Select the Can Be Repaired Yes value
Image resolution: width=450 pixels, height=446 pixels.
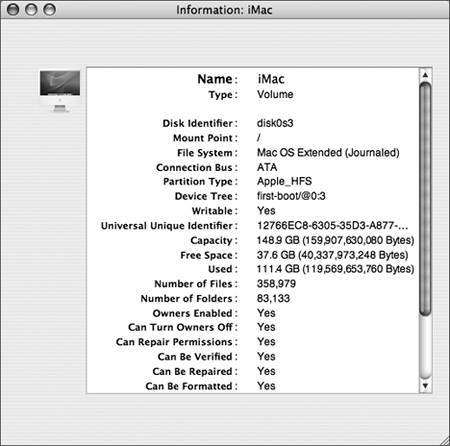click(266, 371)
